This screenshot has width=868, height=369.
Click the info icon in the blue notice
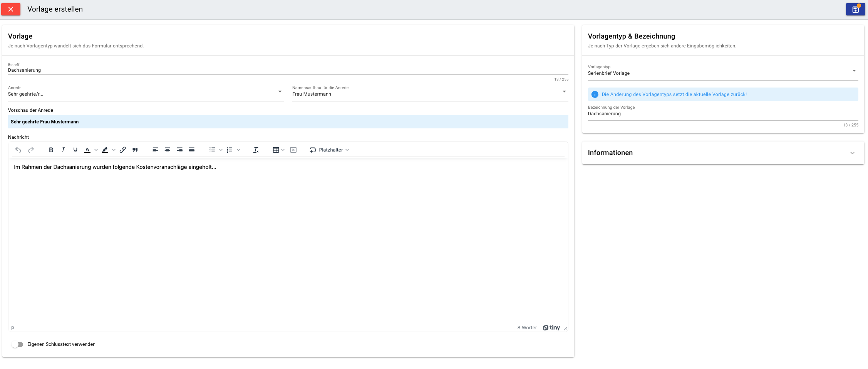click(x=595, y=94)
